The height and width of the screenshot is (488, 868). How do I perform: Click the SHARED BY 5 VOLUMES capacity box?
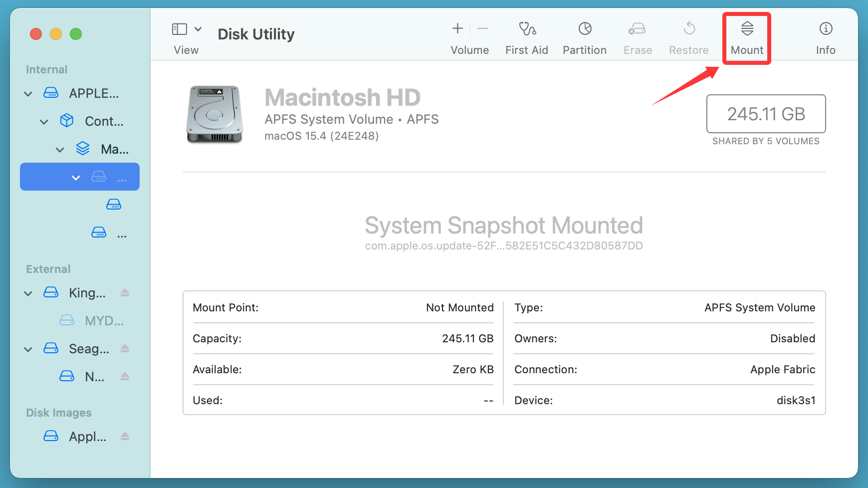click(766, 114)
